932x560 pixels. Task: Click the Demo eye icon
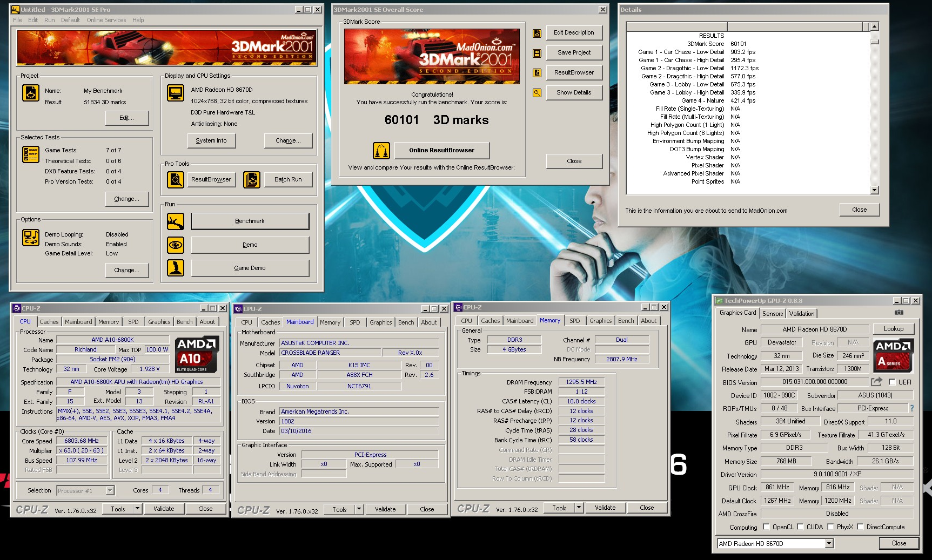pyautogui.click(x=176, y=245)
